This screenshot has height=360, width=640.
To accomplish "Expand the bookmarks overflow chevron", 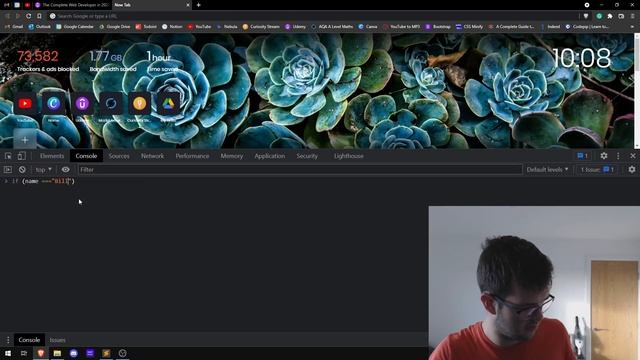I will (632, 27).
